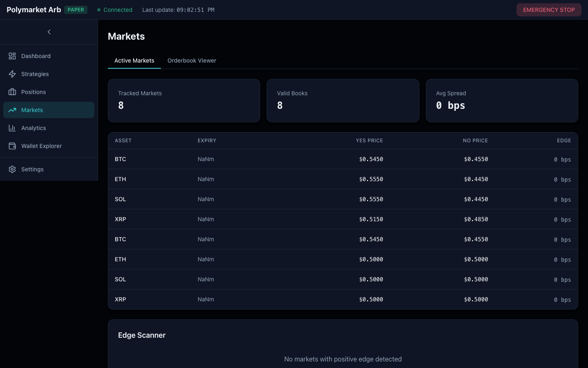Switch to the Orderbook Viewer tab

(x=192, y=61)
